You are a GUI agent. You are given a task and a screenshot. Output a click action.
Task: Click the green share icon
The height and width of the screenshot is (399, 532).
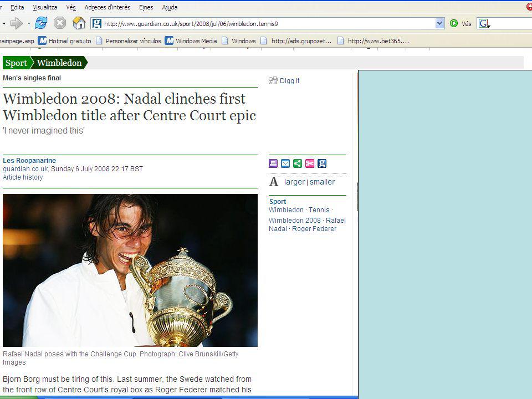click(x=298, y=163)
